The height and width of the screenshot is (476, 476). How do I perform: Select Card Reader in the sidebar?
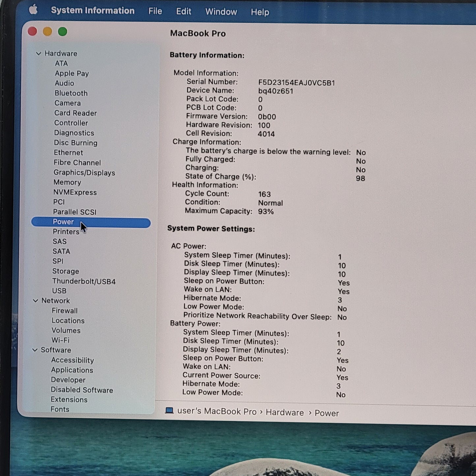click(75, 113)
